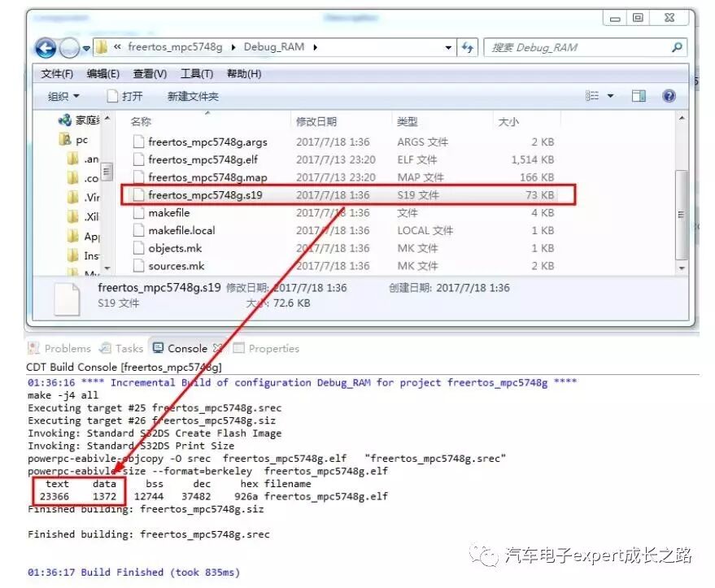Click the 新建文件夹 button
The image size is (715, 588).
coord(193,96)
